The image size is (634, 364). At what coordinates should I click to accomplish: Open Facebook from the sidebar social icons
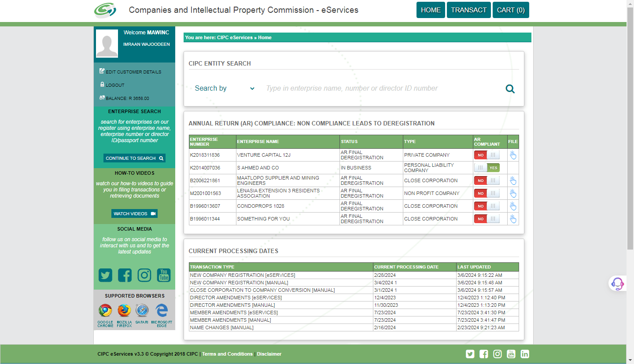[x=125, y=275]
